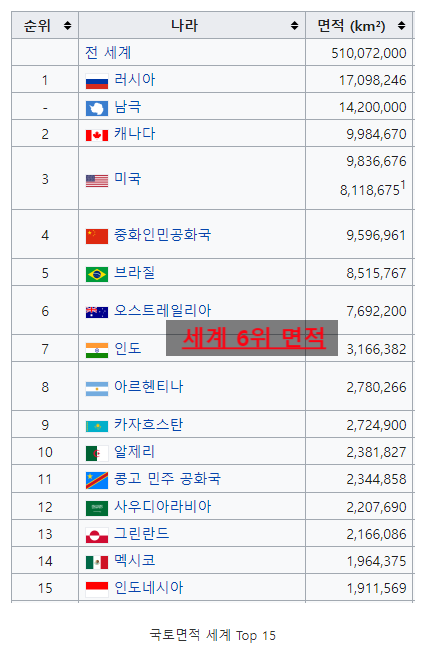The width and height of the screenshot is (427, 650).
Task: Open the 콩고 민주 공화국 link
Action: (x=167, y=478)
